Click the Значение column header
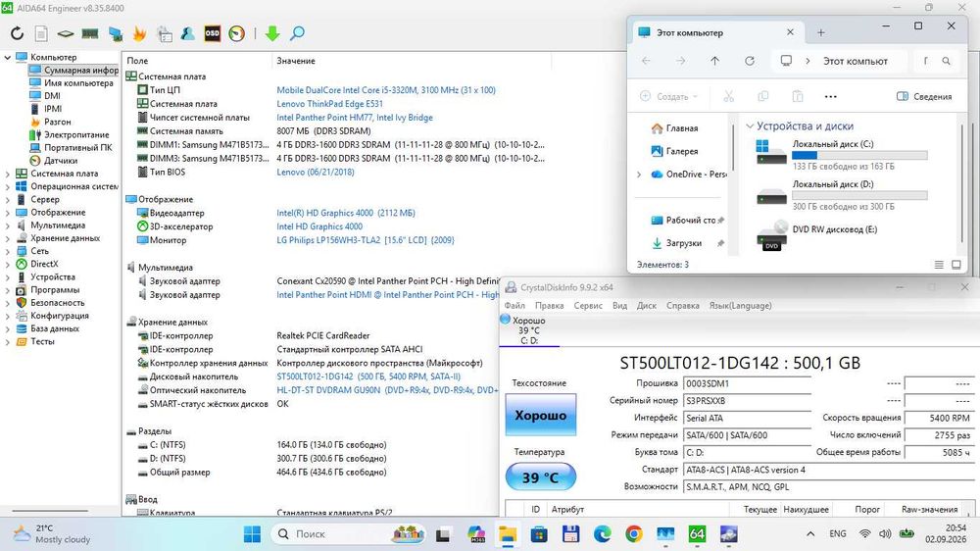 (296, 61)
